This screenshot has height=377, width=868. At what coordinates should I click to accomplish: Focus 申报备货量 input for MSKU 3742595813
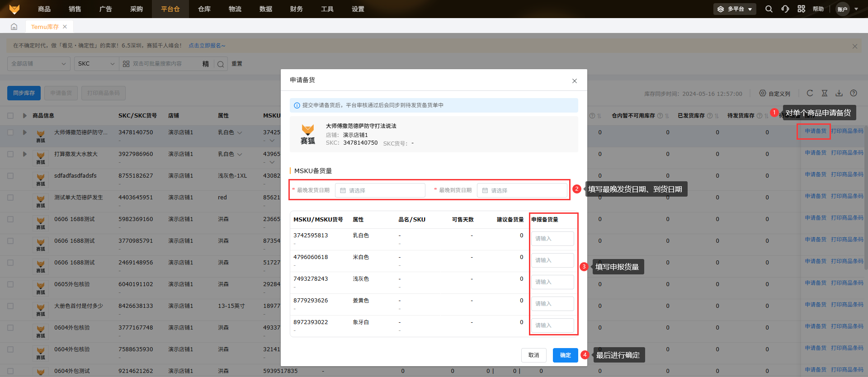552,239
